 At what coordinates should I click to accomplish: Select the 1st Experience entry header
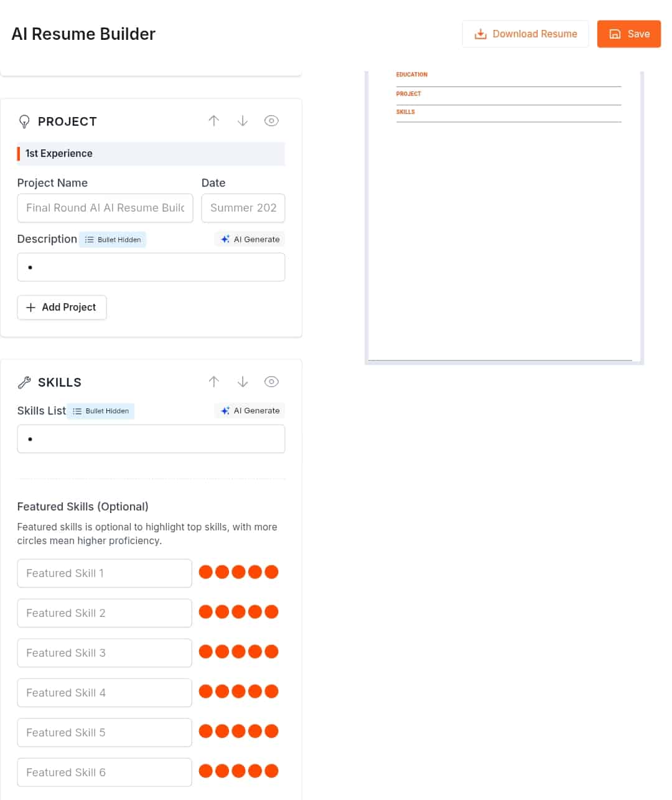151,154
